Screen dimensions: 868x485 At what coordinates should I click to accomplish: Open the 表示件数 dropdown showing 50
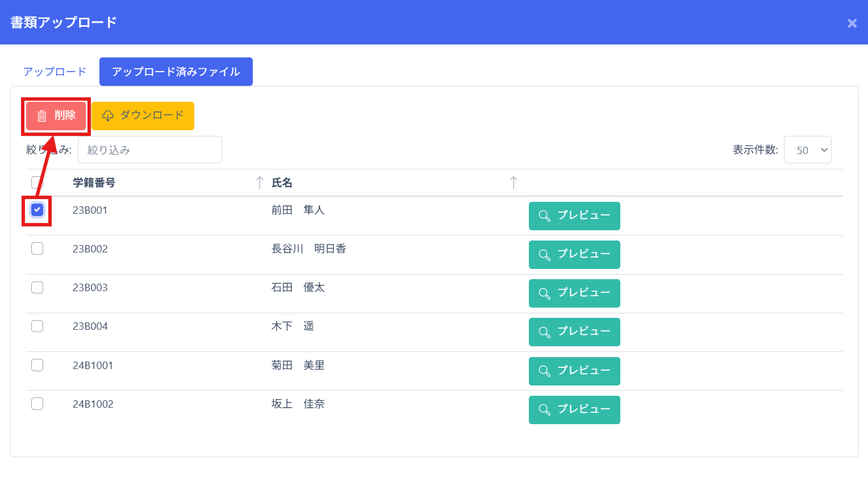click(x=807, y=150)
